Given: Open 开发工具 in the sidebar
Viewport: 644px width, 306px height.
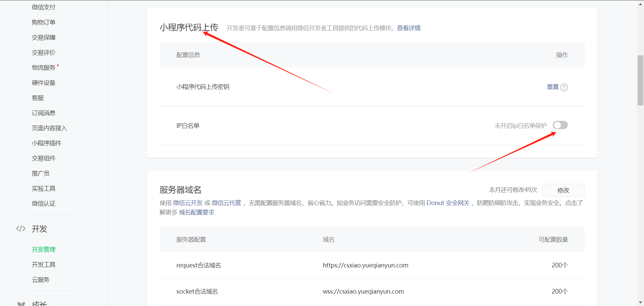Looking at the screenshot, I should (44, 264).
